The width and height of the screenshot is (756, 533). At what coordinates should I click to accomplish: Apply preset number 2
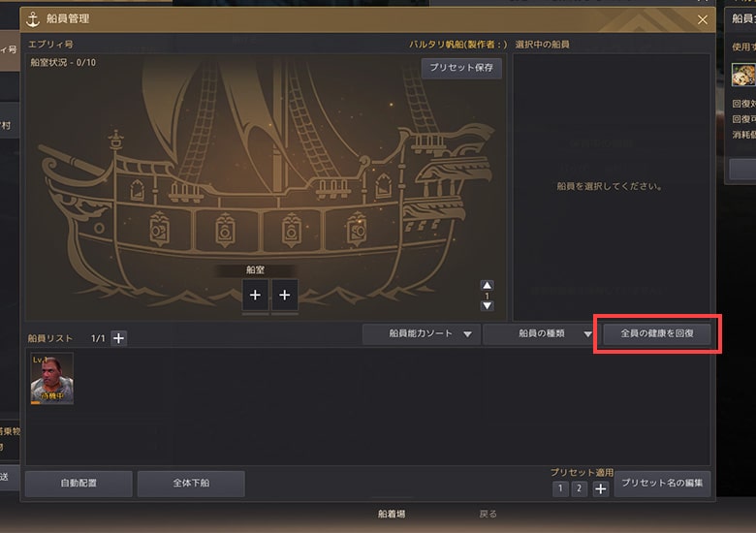pyautogui.click(x=579, y=488)
